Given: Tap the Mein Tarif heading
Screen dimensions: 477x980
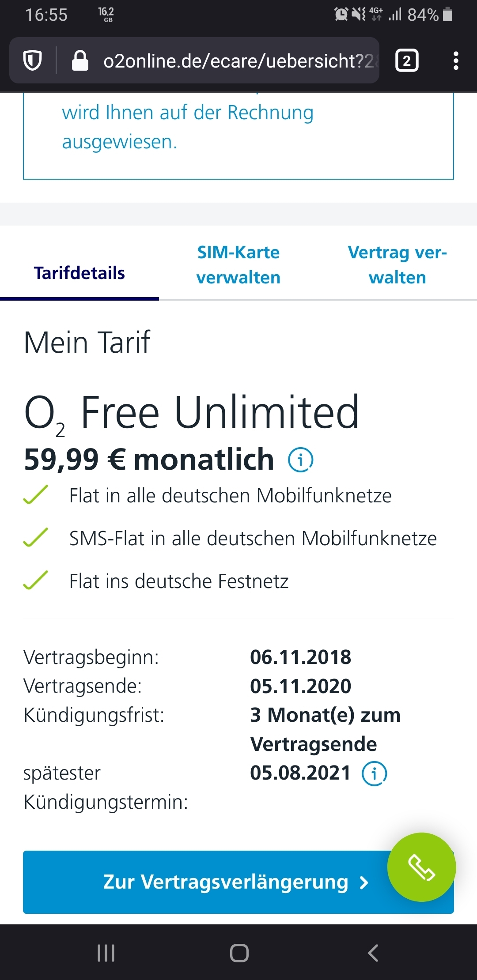Looking at the screenshot, I should [87, 343].
